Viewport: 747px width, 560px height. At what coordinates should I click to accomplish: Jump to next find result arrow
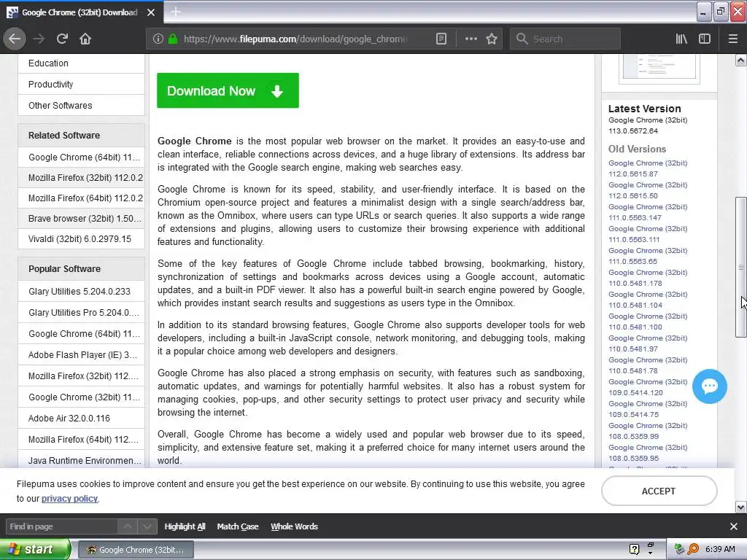(x=147, y=526)
